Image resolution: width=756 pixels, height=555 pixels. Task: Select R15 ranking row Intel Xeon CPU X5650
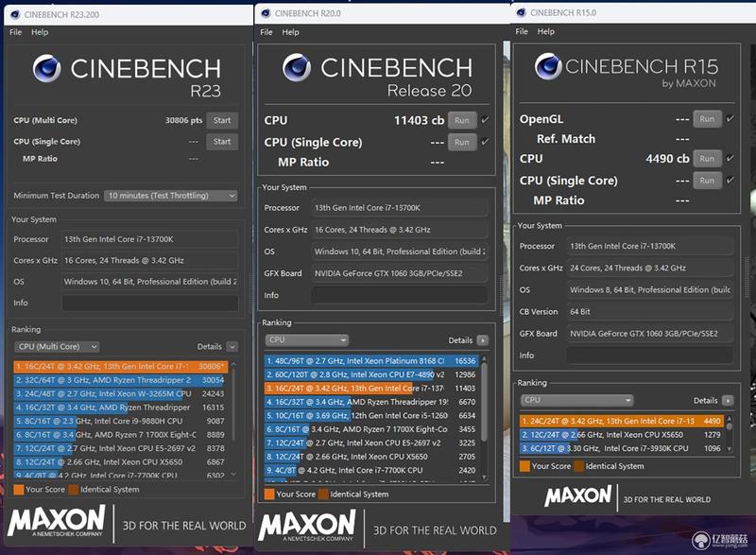pos(622,435)
